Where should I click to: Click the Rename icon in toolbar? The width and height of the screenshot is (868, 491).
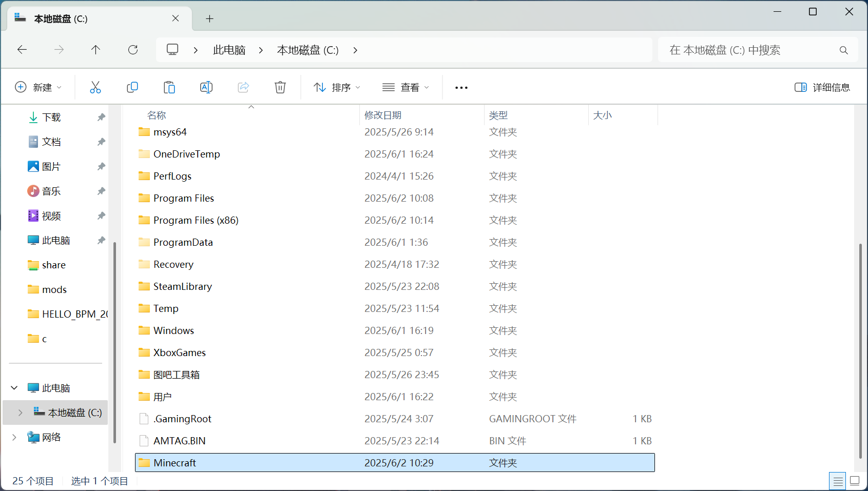pyautogui.click(x=206, y=87)
